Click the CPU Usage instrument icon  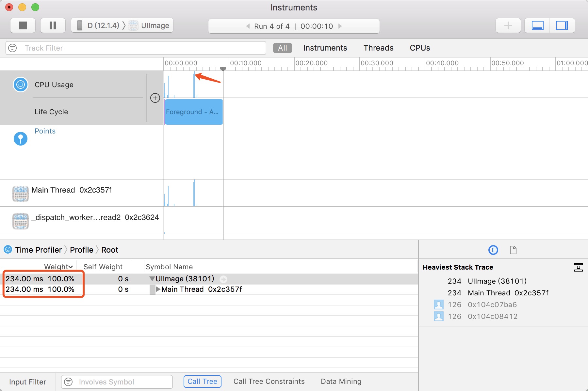click(21, 85)
